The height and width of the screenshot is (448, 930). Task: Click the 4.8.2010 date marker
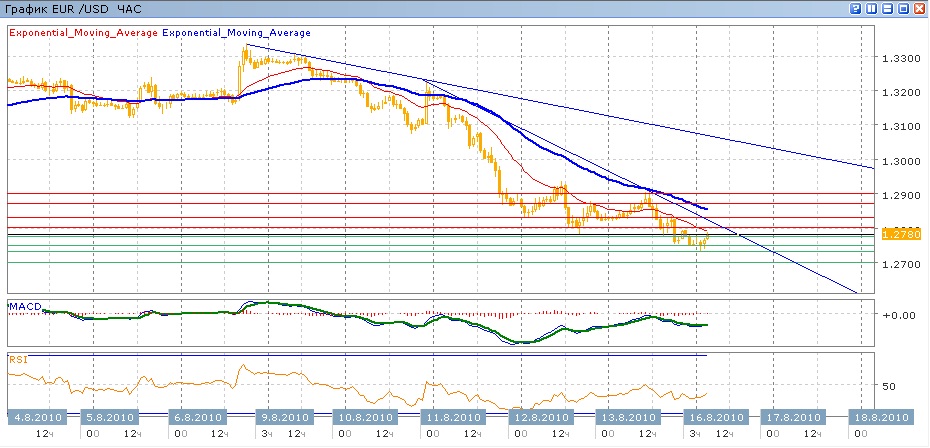pyautogui.click(x=38, y=417)
